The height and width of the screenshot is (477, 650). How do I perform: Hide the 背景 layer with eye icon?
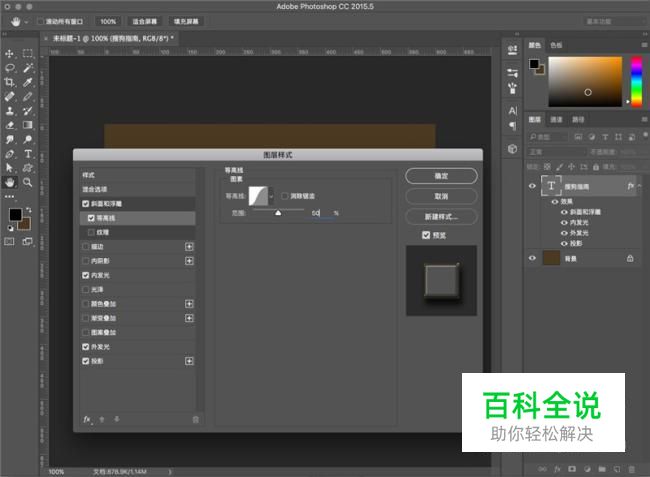coord(532,258)
